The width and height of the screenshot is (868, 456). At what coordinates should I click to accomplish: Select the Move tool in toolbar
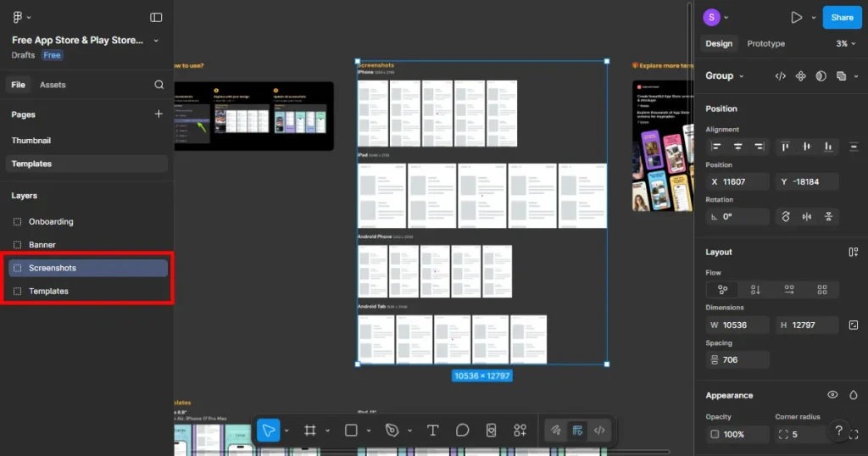click(269, 431)
